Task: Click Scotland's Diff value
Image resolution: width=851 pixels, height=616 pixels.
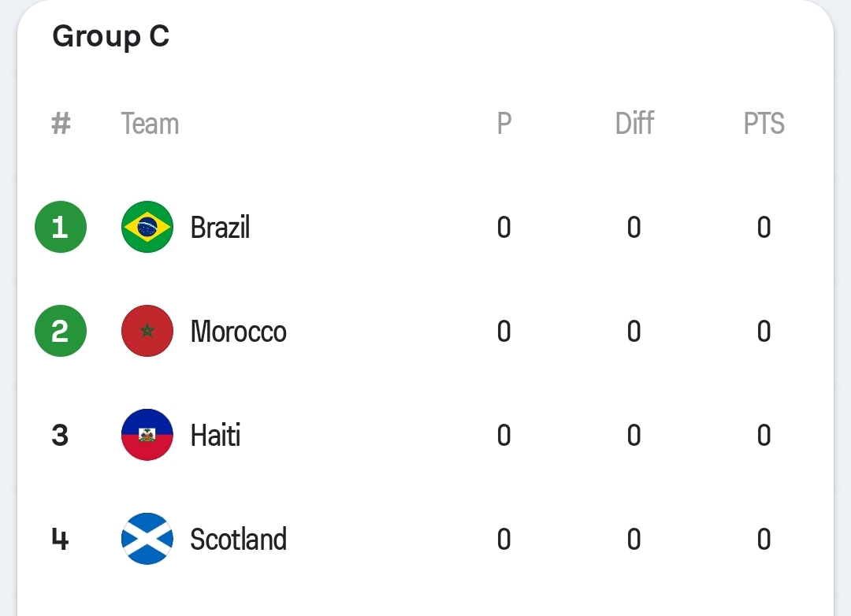Action: 634,540
